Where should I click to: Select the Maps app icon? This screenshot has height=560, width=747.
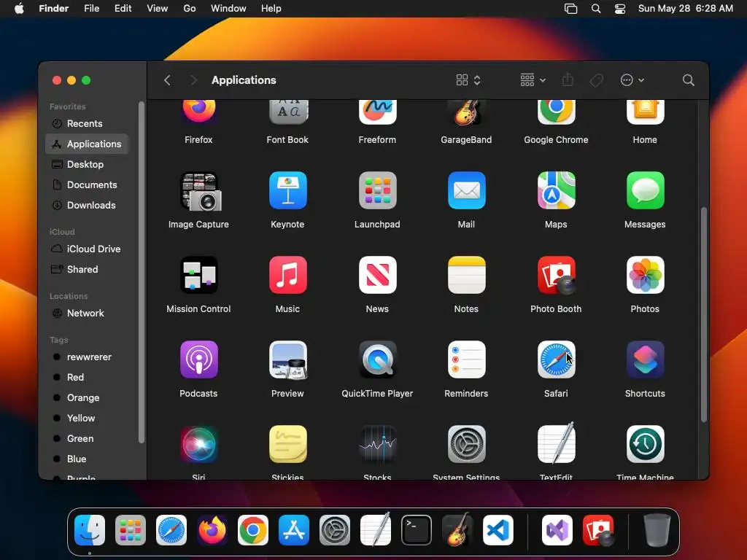point(556,190)
